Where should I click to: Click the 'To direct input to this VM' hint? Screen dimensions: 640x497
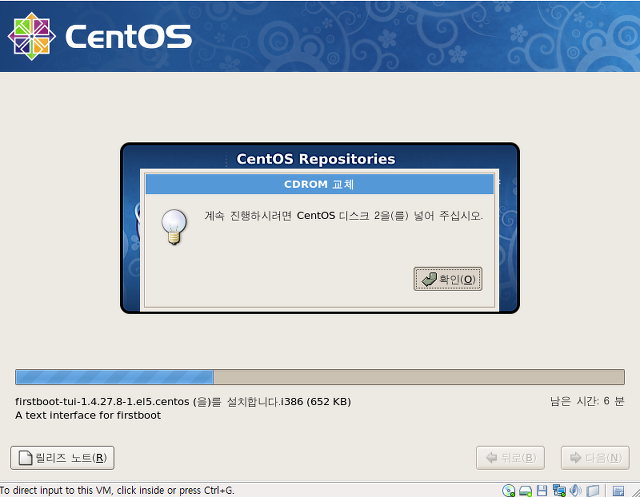tap(117, 490)
